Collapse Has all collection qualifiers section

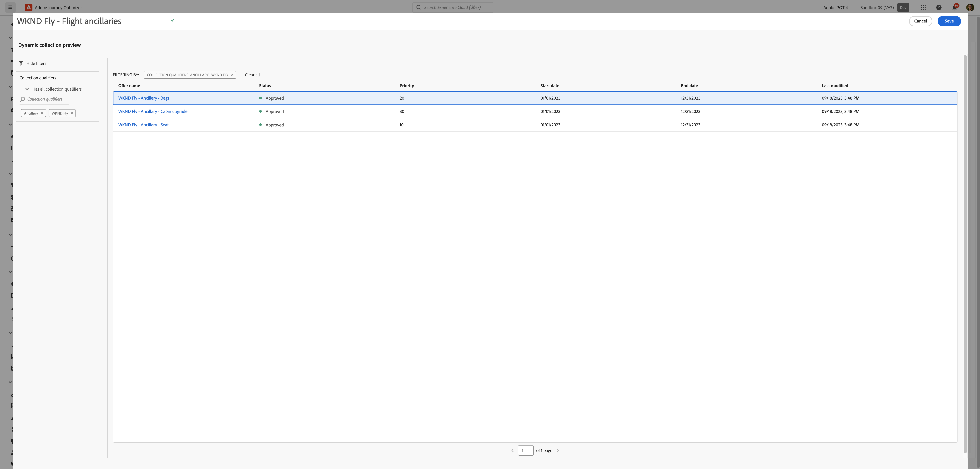coord(27,89)
